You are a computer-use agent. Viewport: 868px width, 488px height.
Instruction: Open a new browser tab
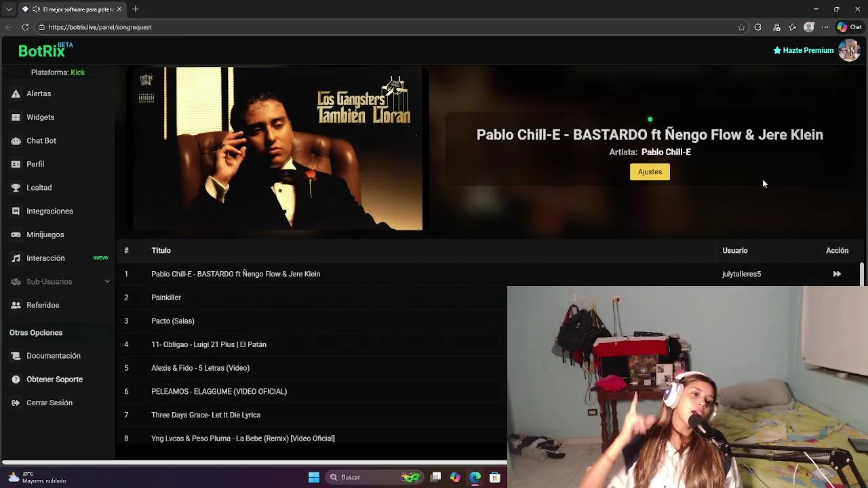tap(136, 9)
